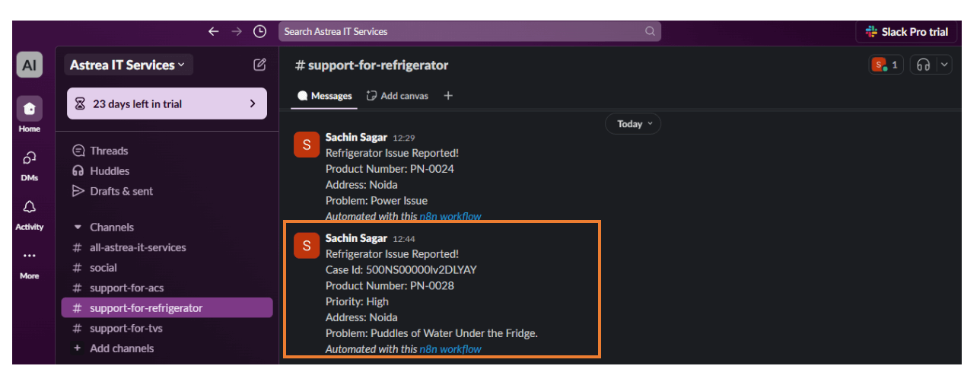
Task: Click Product Number: PN-0028 text
Action: [x=390, y=286]
